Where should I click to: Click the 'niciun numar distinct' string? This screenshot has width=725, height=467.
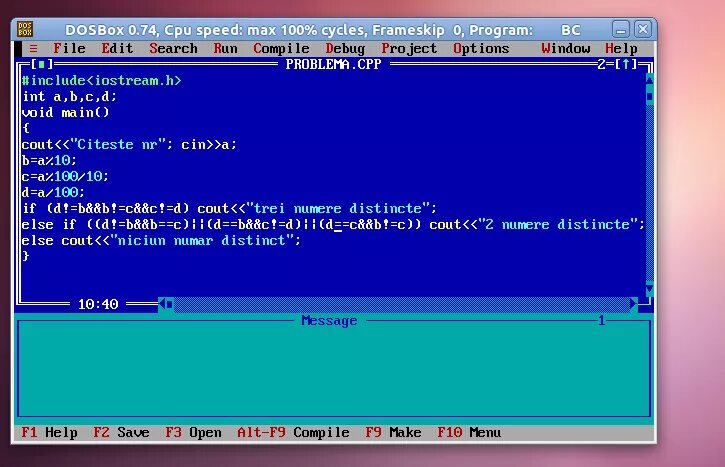pyautogui.click(x=202, y=240)
